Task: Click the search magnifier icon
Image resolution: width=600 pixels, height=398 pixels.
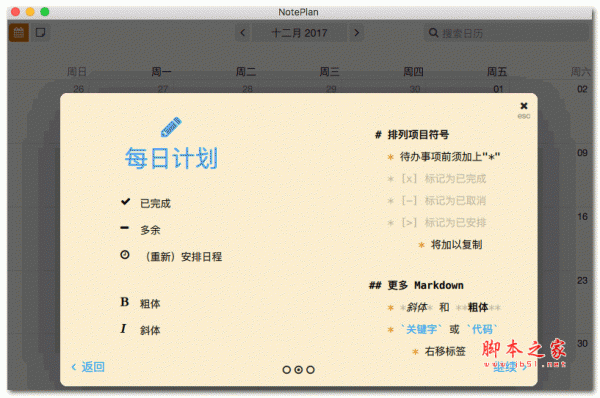Action: click(x=433, y=33)
